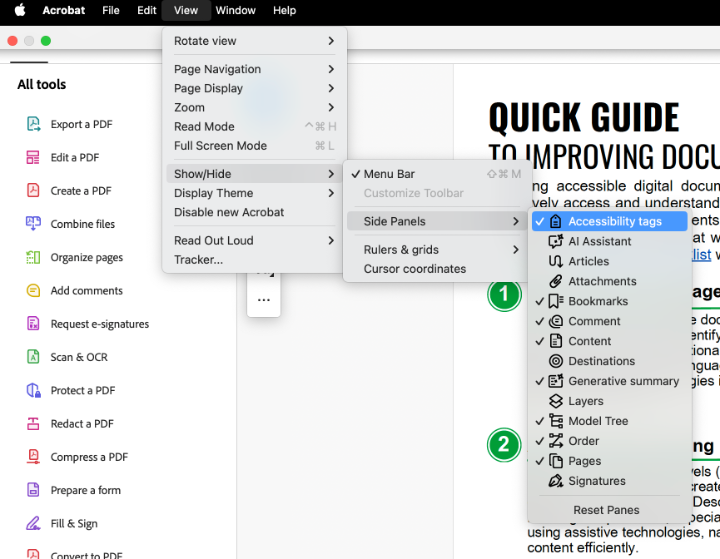Click the Edit a PDF tool icon
Screen dimensions: 720x559
pyautogui.click(x=33, y=157)
